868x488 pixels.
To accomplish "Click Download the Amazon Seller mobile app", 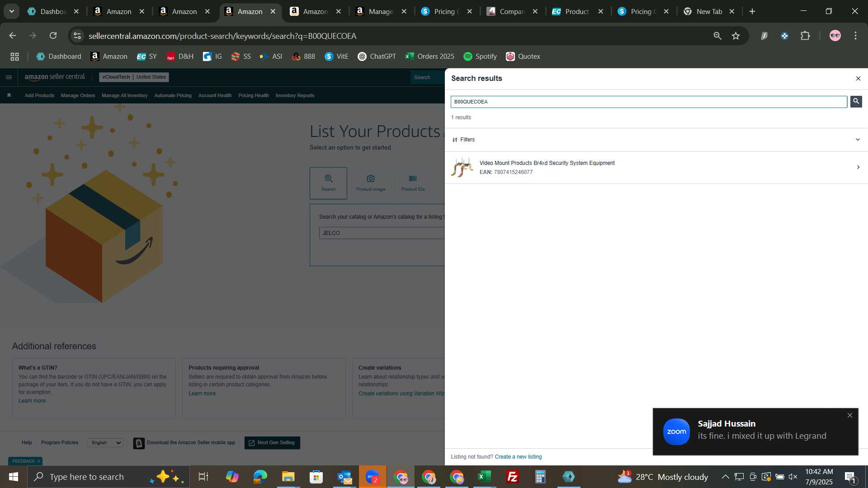I will coord(184,443).
